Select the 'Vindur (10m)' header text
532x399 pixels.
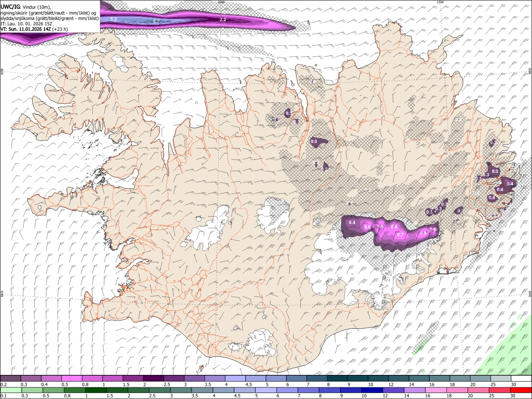pyautogui.click(x=37, y=7)
